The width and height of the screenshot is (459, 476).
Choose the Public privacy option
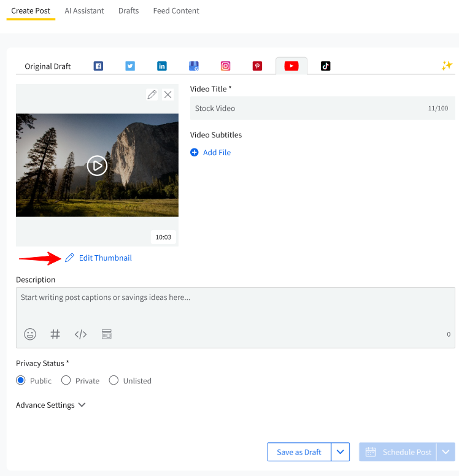21,380
